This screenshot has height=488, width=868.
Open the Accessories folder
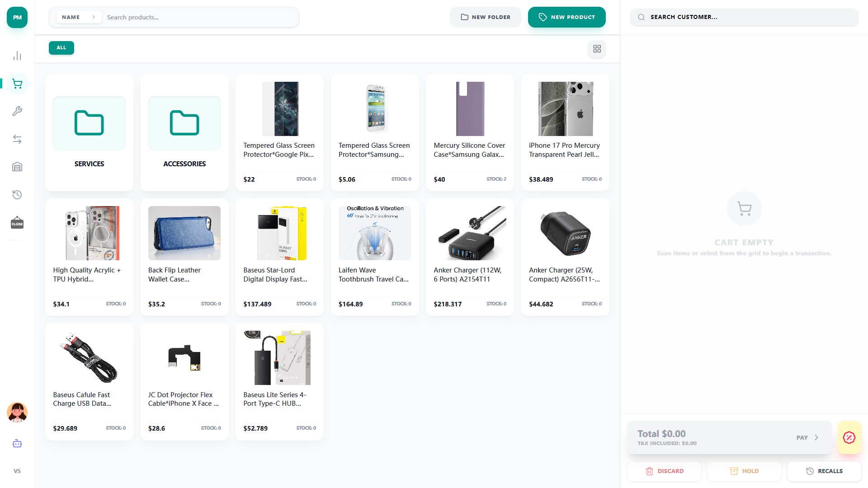tap(184, 132)
